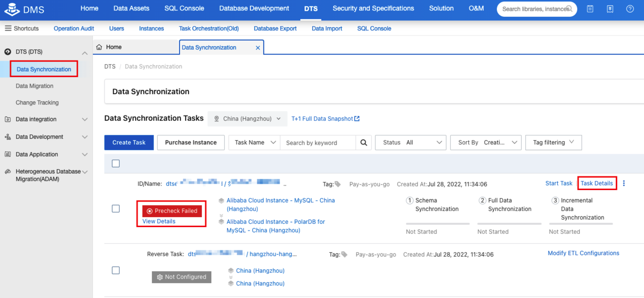The height and width of the screenshot is (298, 644).
Task: Open the help question mark icon
Action: 630,9
